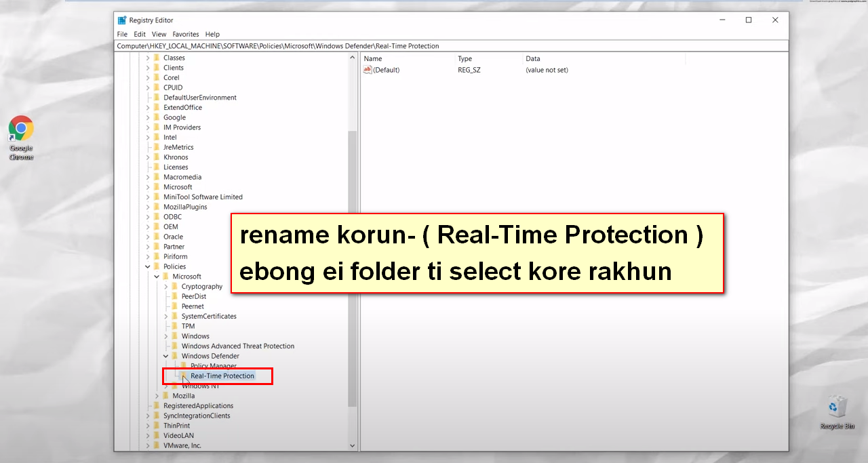Image resolution: width=868 pixels, height=463 pixels.
Task: Click the Oracle folder icon
Action: [157, 237]
